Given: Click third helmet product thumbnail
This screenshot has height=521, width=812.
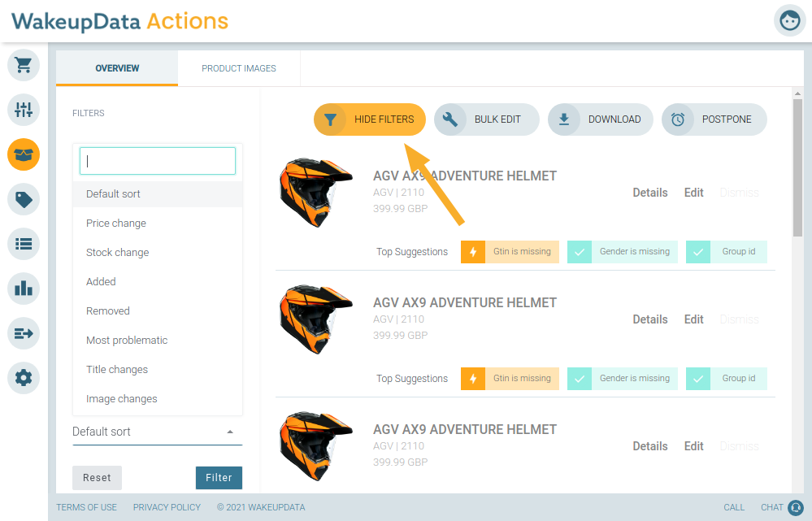Looking at the screenshot, I should tap(315, 446).
